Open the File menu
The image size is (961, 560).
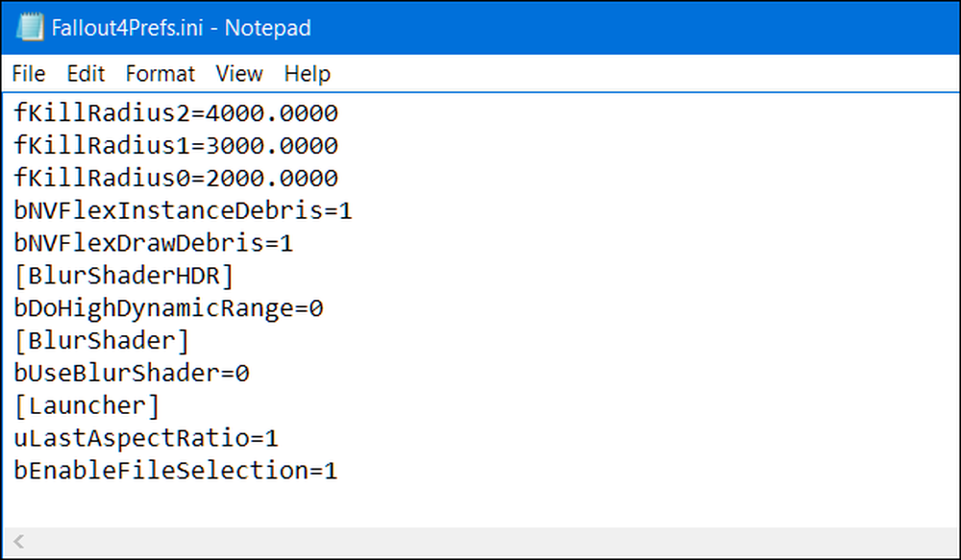[28, 74]
